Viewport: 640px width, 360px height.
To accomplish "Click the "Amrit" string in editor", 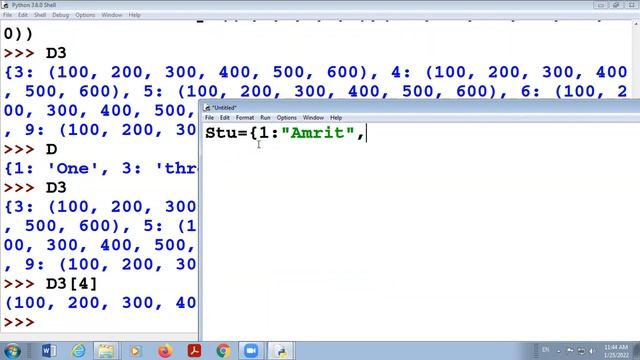I will 318,133.
